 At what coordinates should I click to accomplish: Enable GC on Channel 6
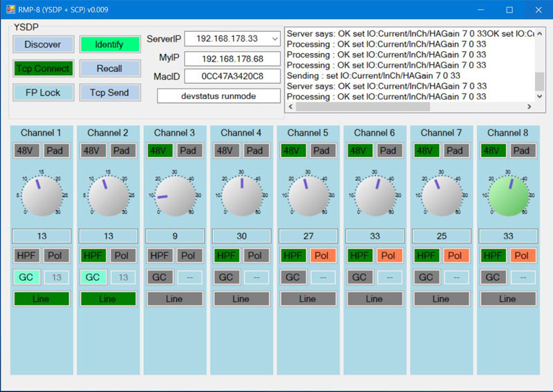point(360,277)
